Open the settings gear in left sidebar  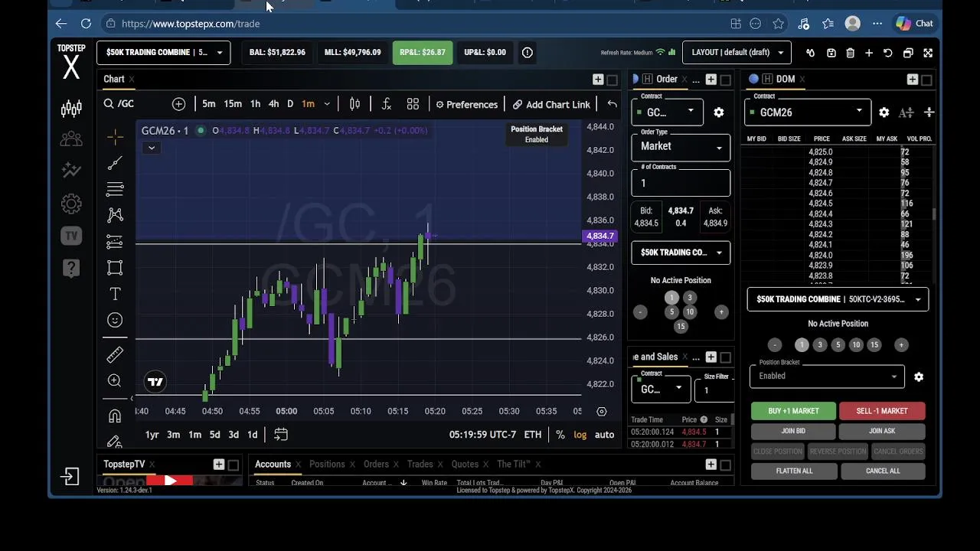coord(71,204)
